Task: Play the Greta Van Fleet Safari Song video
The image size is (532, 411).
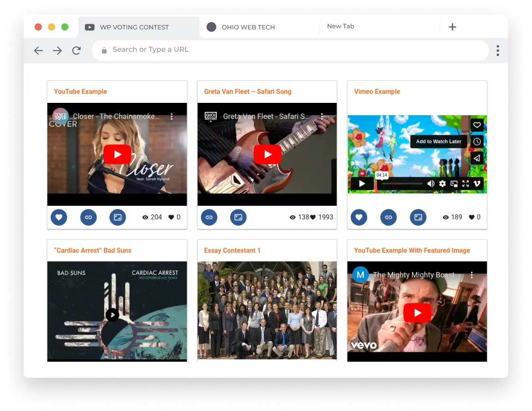Action: (x=267, y=155)
